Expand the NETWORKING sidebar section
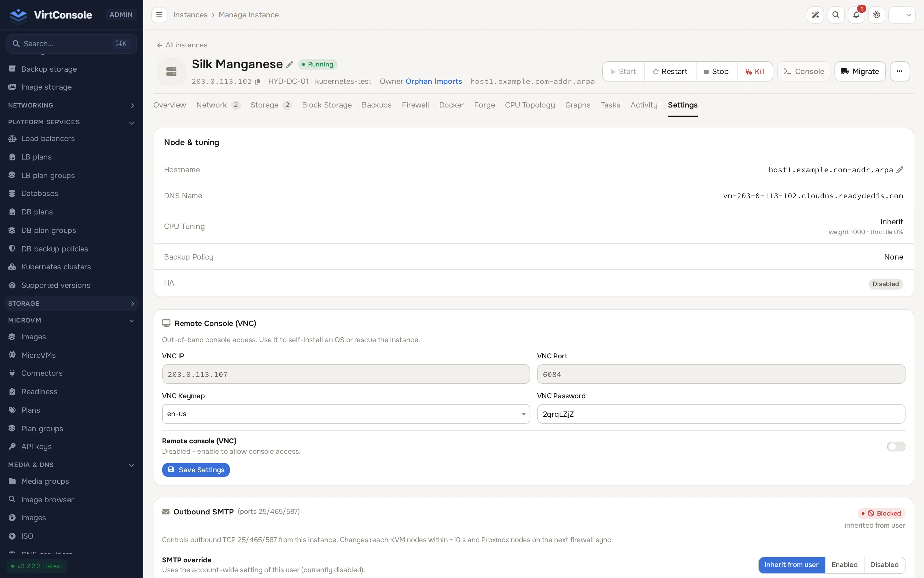 tap(71, 105)
